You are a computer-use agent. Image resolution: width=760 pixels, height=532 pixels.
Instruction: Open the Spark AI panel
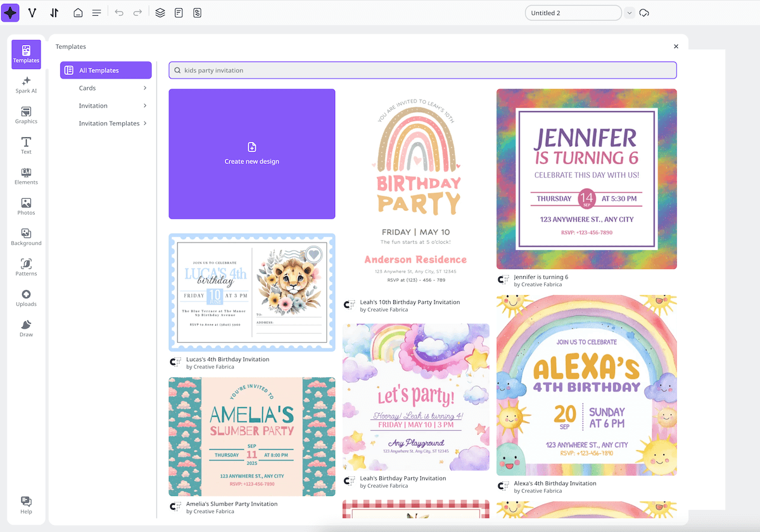[26, 84]
